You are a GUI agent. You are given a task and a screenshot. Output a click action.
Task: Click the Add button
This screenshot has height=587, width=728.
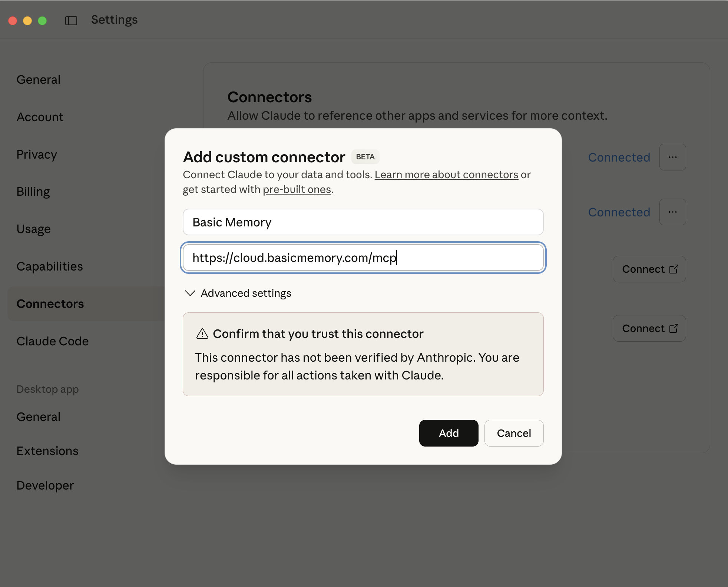coord(449,433)
